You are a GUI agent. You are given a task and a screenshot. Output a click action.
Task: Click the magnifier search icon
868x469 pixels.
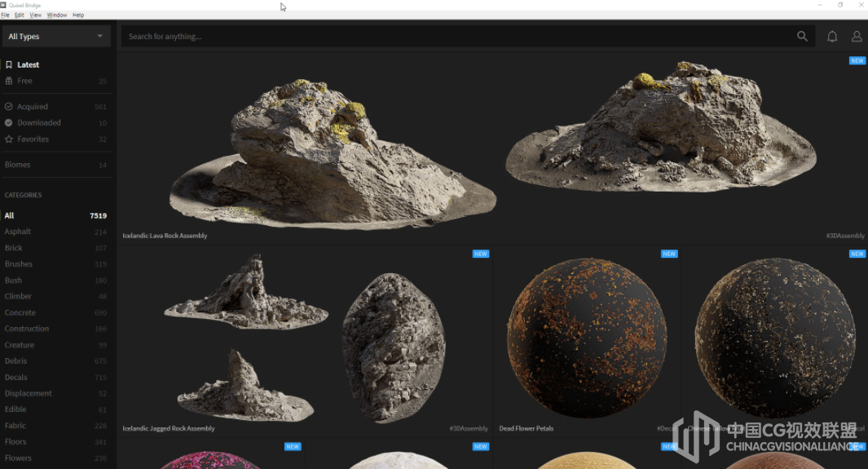click(802, 36)
